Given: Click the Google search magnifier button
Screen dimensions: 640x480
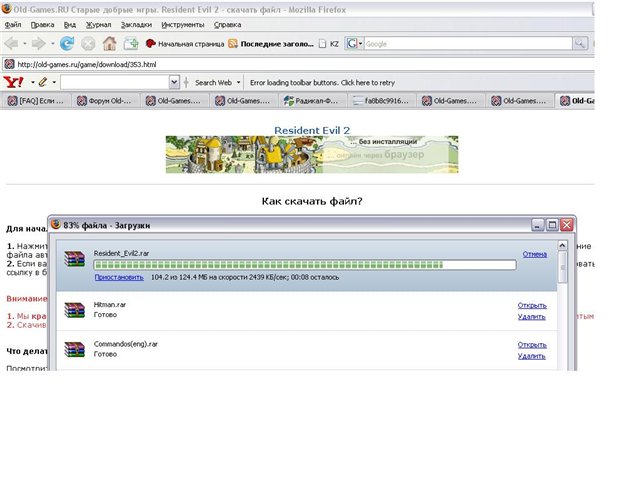Looking at the screenshot, I should coord(580,43).
